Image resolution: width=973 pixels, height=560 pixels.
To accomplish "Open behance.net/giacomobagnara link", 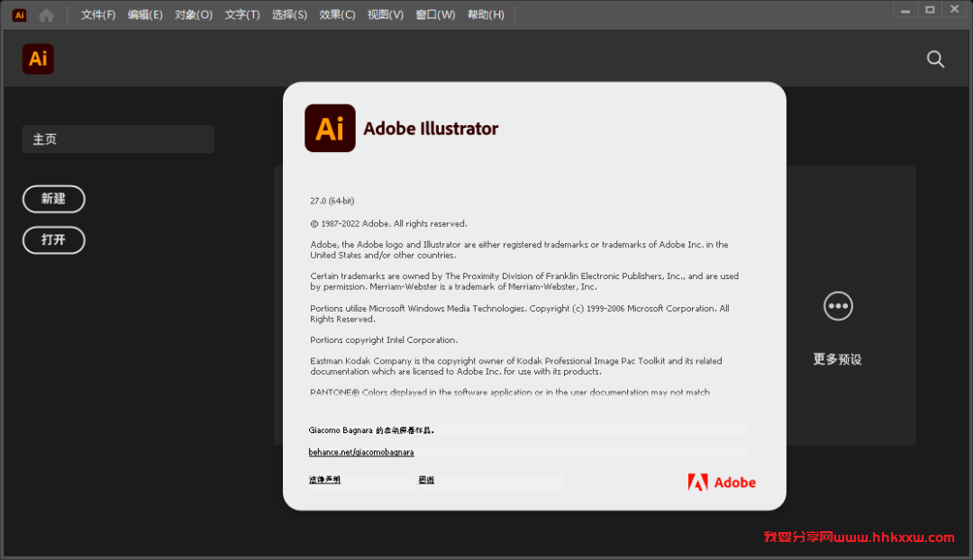I will (x=361, y=452).
